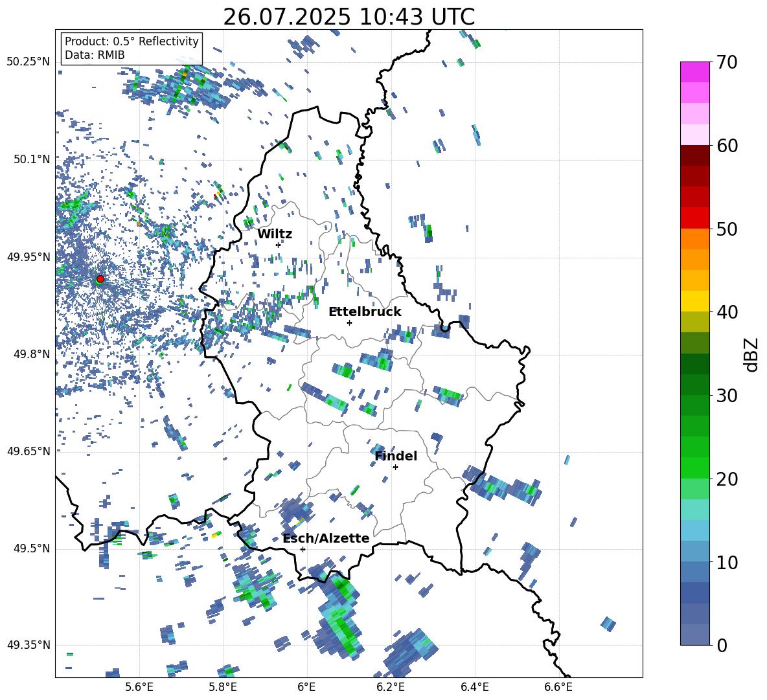Click the 40 tick on colorbar
Screen dimensions: 767x700
pos(727,312)
